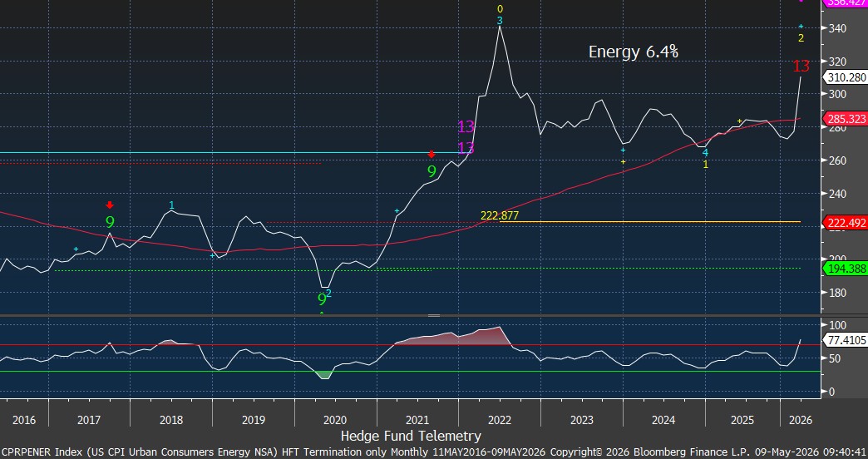Click the 310.280 last price label
This screenshot has width=868, height=459.
coord(846,77)
